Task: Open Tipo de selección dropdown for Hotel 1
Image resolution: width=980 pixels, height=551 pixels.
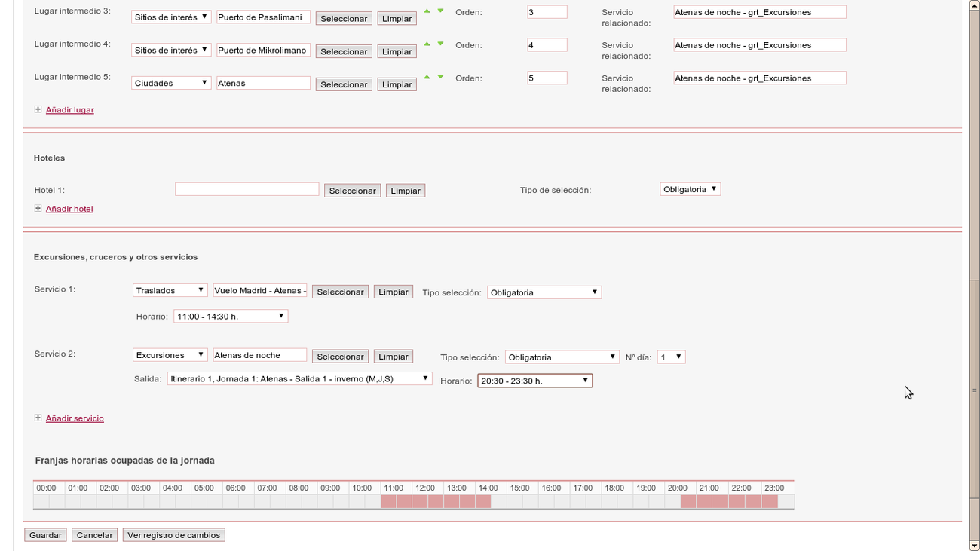Action: (x=690, y=188)
